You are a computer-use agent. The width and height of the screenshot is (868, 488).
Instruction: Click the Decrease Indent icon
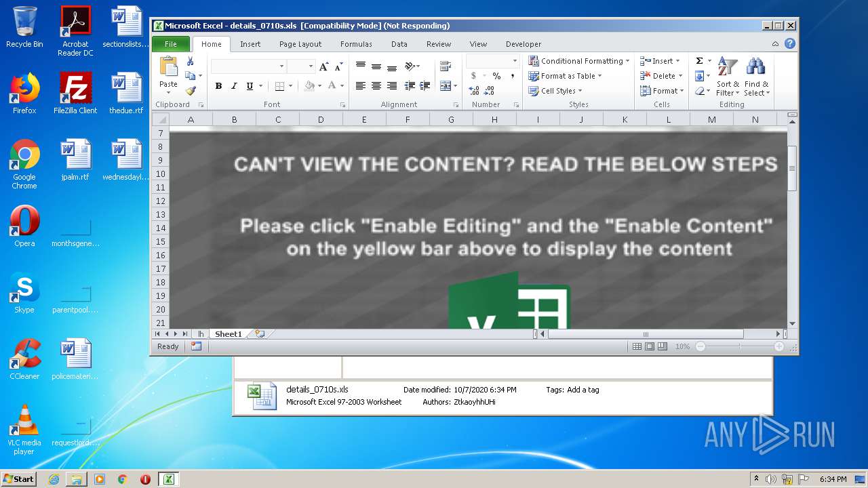pyautogui.click(x=410, y=86)
